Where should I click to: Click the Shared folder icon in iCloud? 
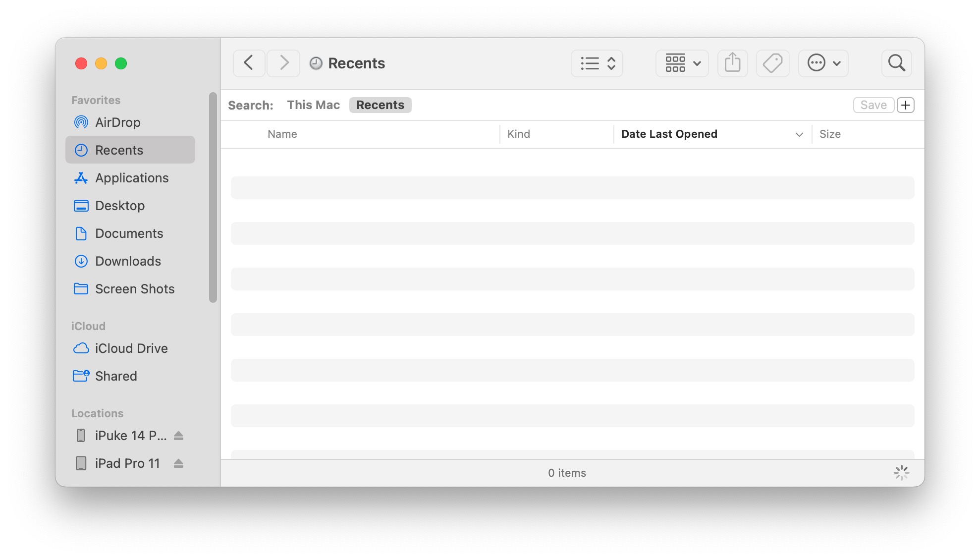80,376
